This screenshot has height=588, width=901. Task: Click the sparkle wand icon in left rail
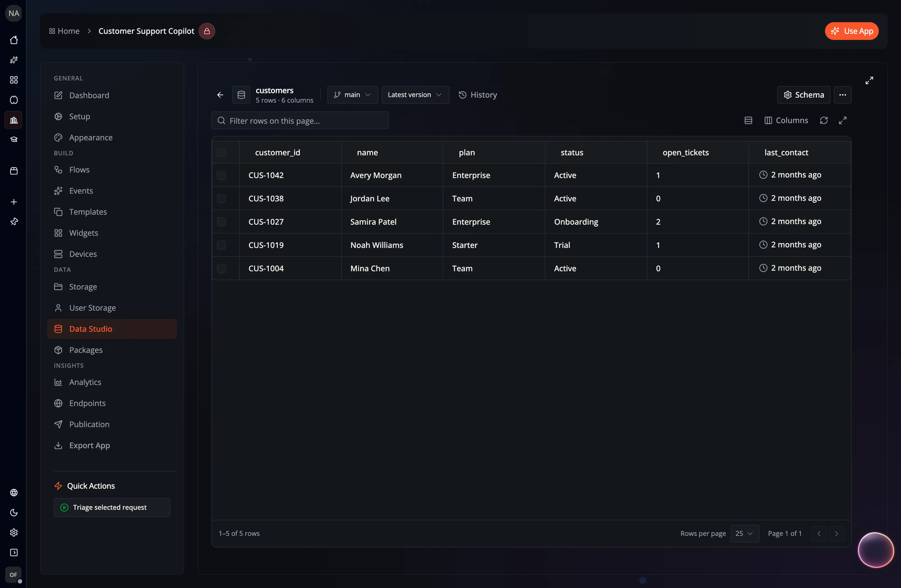click(x=14, y=60)
